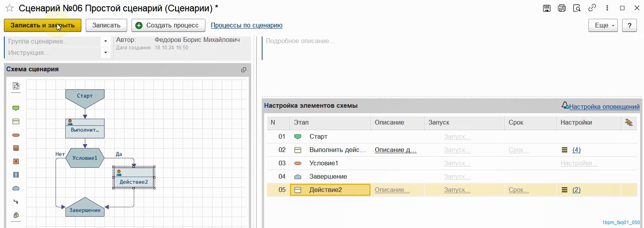Open the print icon in title bar
The width and height of the screenshot is (644, 228).
(x=562, y=8)
